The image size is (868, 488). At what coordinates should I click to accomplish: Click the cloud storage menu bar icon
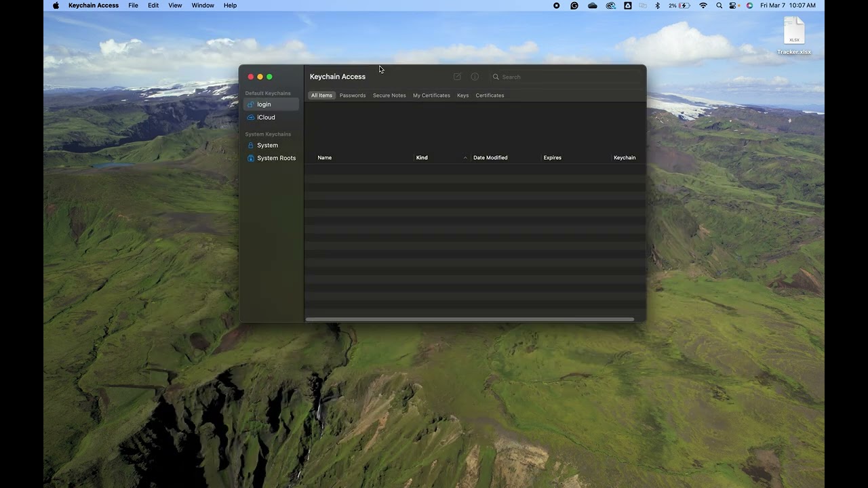(593, 5)
